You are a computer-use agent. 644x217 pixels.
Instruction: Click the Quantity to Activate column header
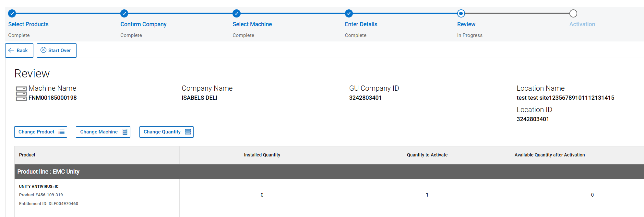(427, 155)
